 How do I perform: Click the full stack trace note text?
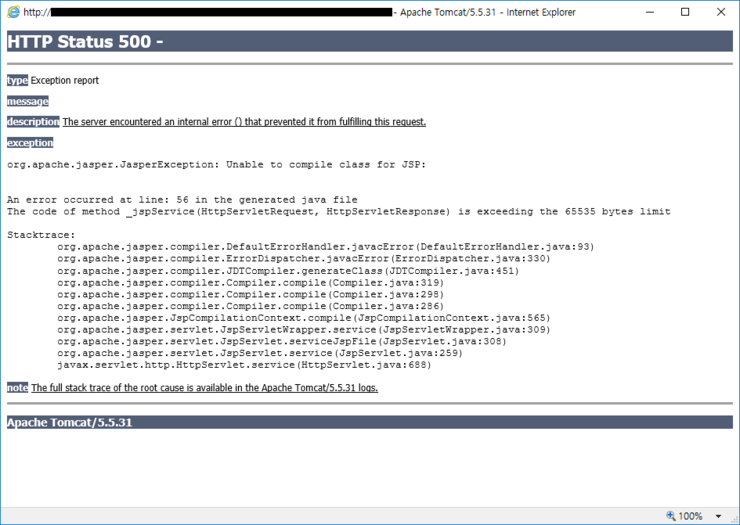coord(204,388)
